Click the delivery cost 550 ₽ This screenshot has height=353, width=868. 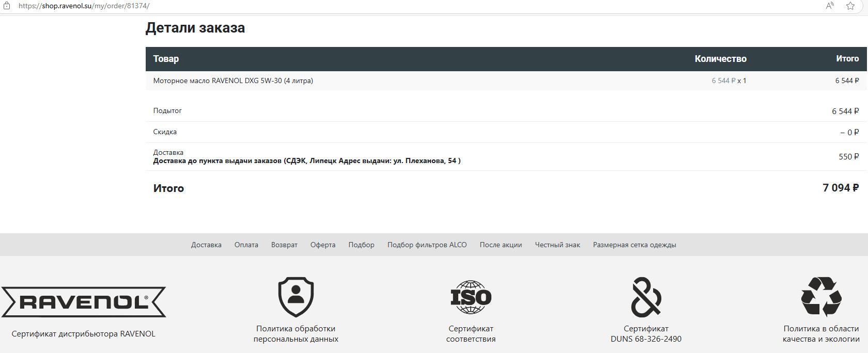pos(849,156)
